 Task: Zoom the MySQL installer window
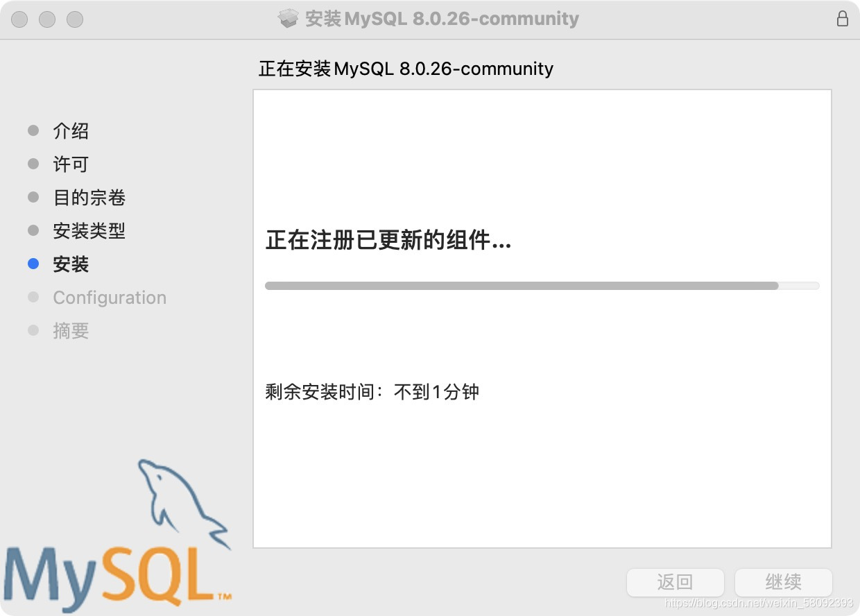click(75, 19)
